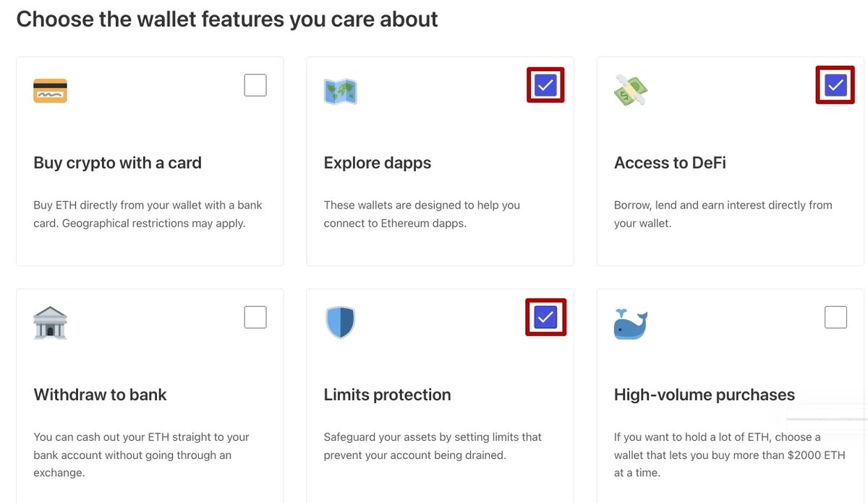Click the blue shield icon
868x503 pixels.
(x=340, y=323)
